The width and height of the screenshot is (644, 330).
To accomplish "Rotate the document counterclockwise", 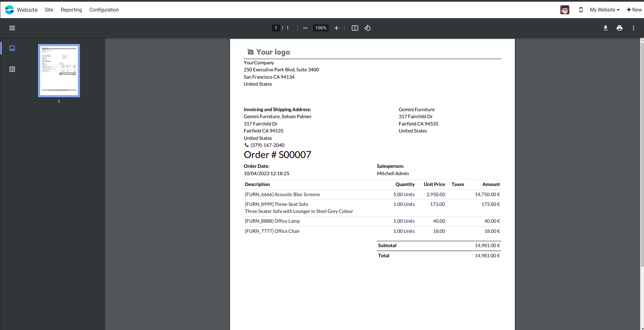I will click(x=368, y=28).
